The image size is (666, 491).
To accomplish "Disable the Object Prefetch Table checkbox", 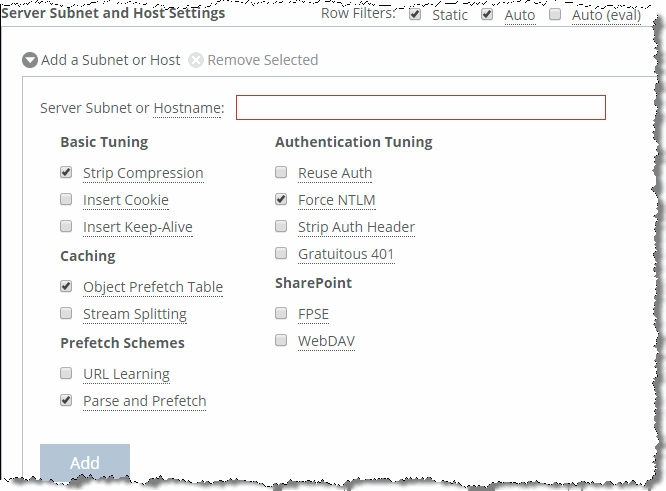I will point(66,286).
